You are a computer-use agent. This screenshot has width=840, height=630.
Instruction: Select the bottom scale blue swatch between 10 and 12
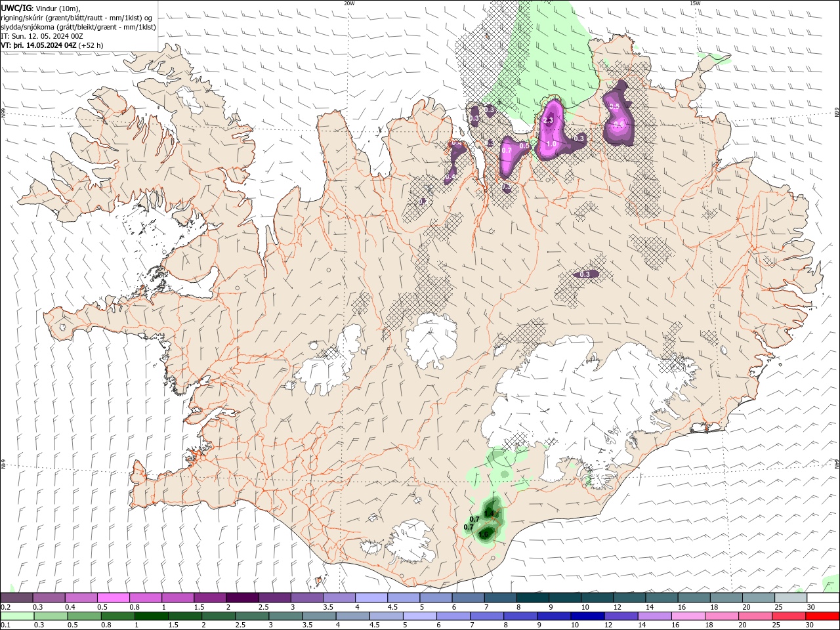pyautogui.click(x=587, y=616)
